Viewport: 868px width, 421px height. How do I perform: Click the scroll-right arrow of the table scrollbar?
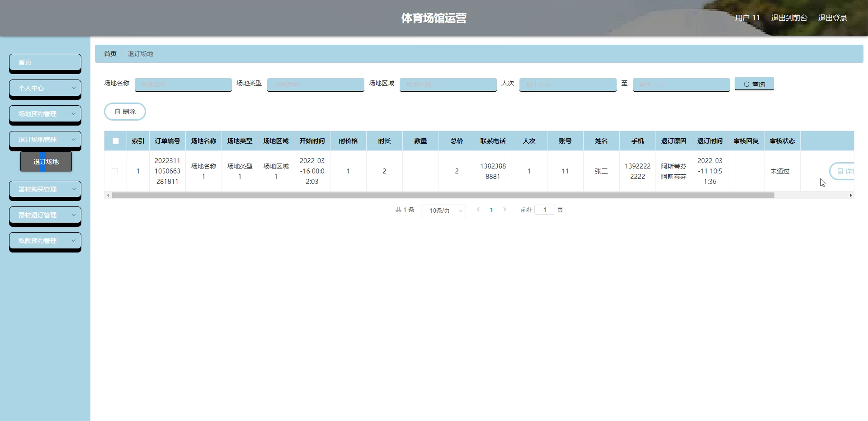click(x=850, y=196)
